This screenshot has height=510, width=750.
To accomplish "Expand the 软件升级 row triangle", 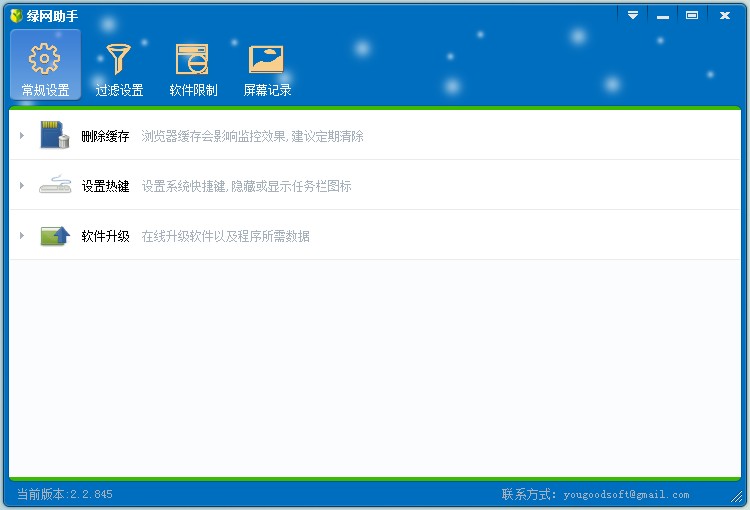I will (22, 235).
